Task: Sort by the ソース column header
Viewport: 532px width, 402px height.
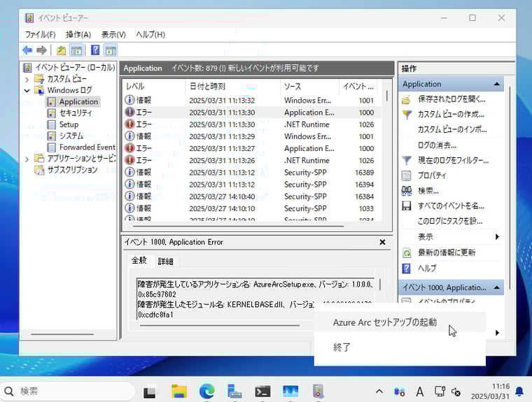Action: point(309,87)
